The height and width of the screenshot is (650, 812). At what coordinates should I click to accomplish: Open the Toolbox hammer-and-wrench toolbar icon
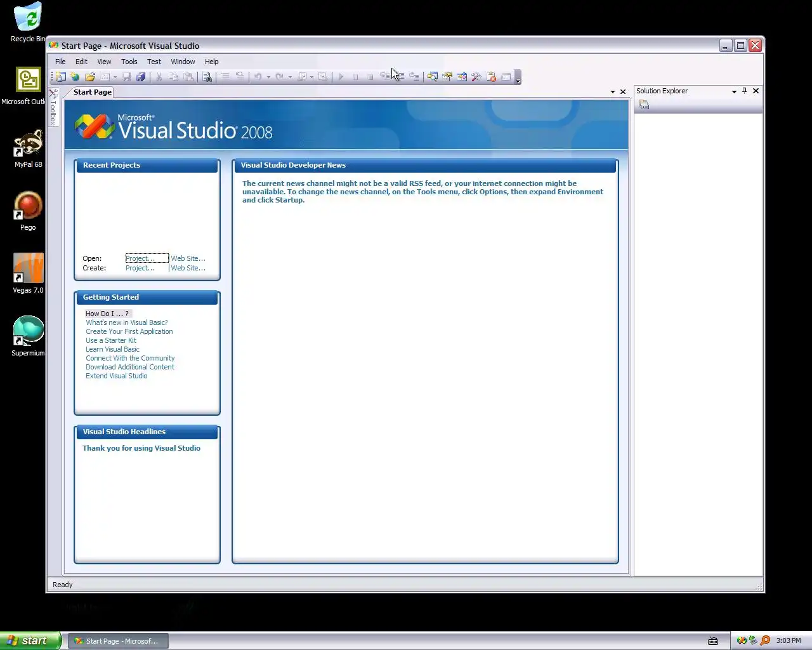[476, 77]
